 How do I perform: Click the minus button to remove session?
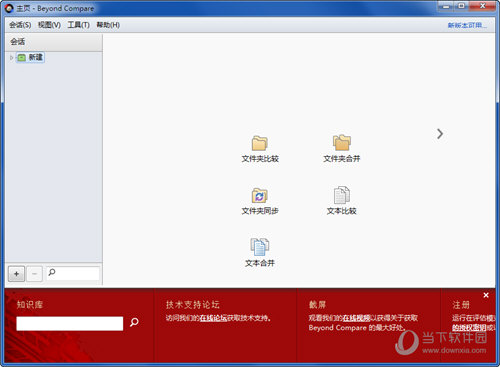click(x=34, y=274)
